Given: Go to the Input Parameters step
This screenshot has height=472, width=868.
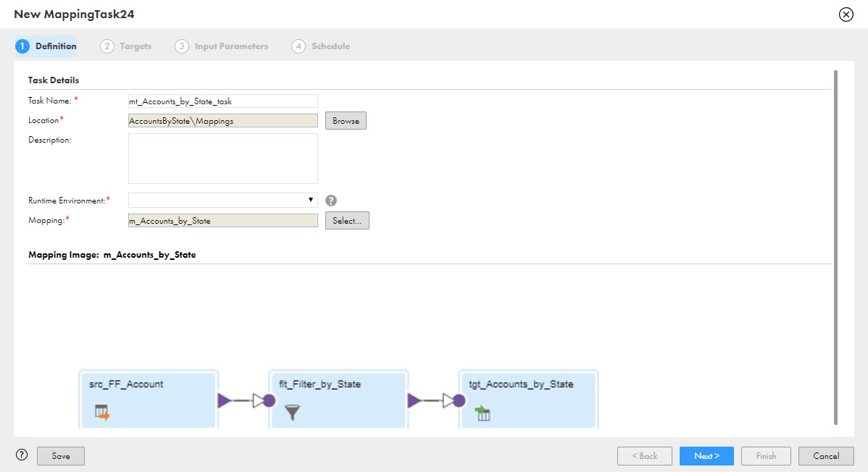Looking at the screenshot, I should click(222, 46).
